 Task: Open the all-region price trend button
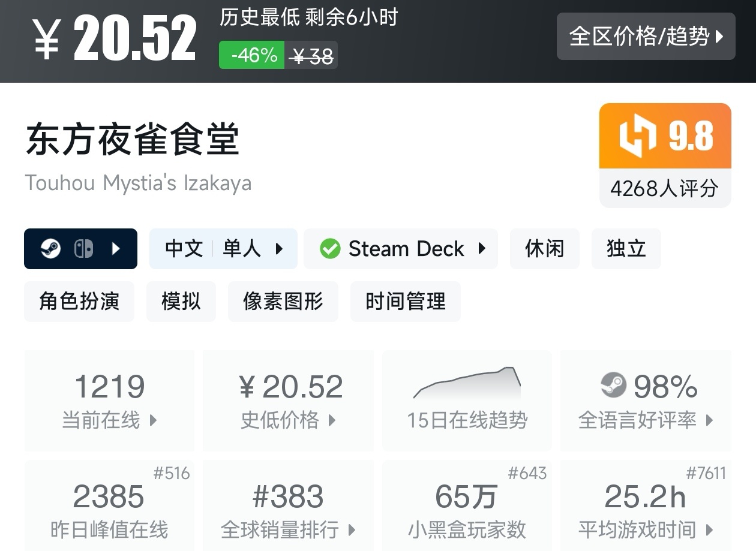pos(646,37)
